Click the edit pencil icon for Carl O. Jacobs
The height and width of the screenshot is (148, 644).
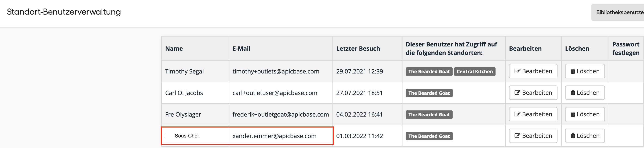coord(517,93)
